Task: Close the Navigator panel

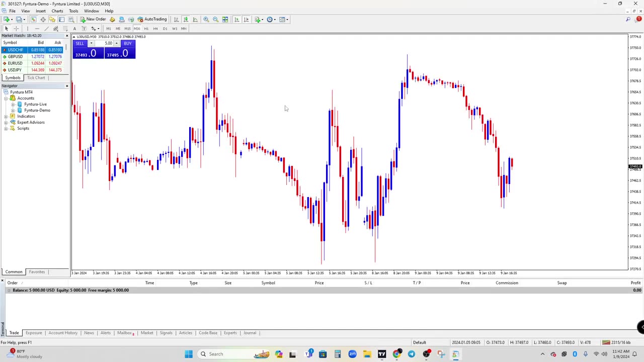Action: pos(67,86)
